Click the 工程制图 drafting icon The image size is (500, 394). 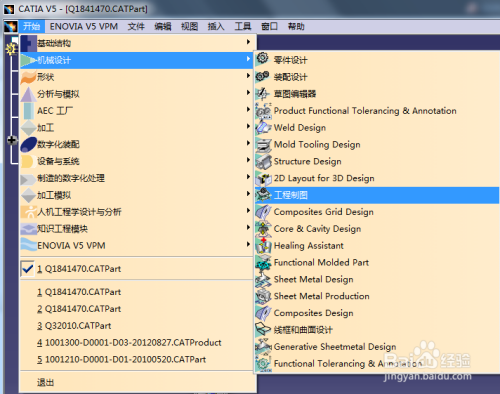coord(263,195)
